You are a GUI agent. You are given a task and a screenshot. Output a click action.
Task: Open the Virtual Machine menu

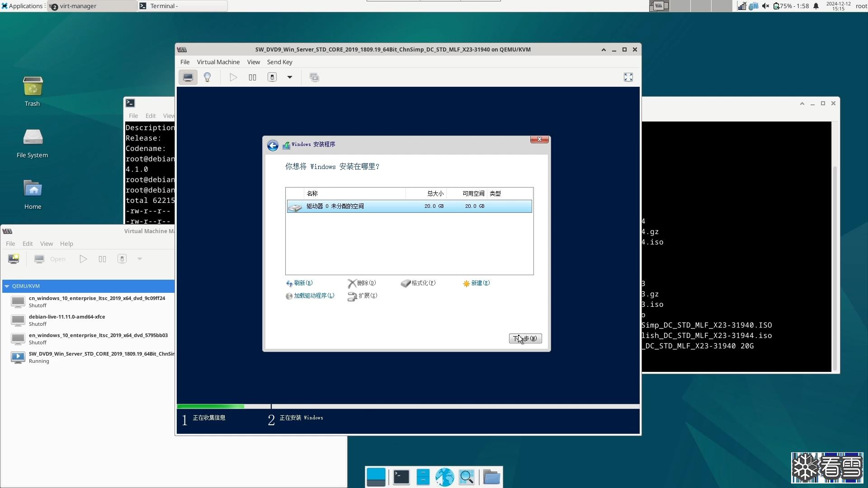[218, 62]
